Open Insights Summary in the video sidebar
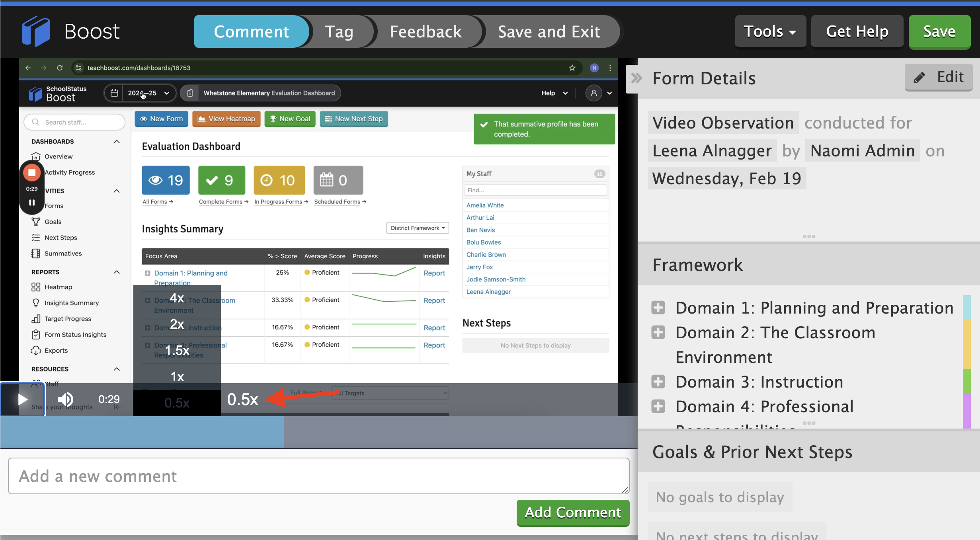The image size is (980, 540). (65, 303)
